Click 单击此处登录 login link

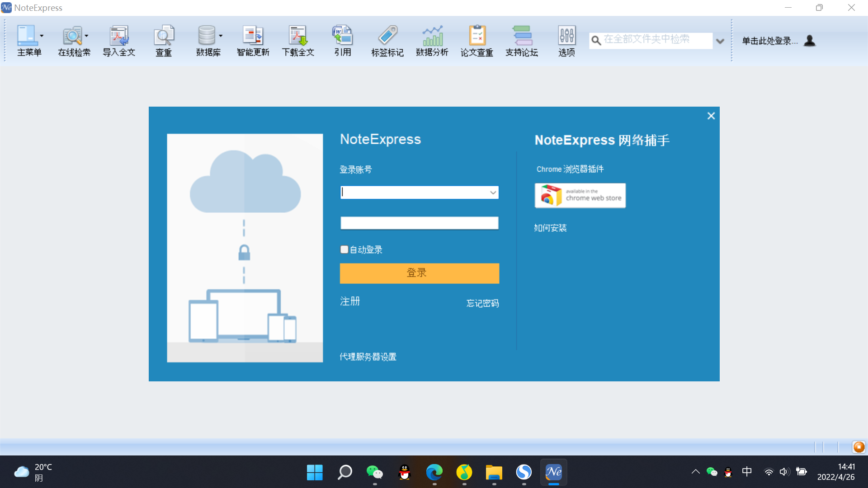coord(769,41)
